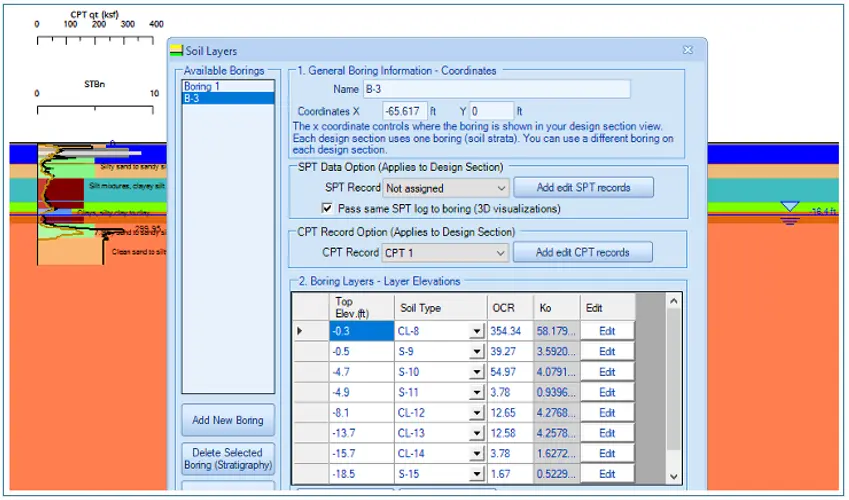
Task: Click Add edit SPT records button
Action: (583, 187)
